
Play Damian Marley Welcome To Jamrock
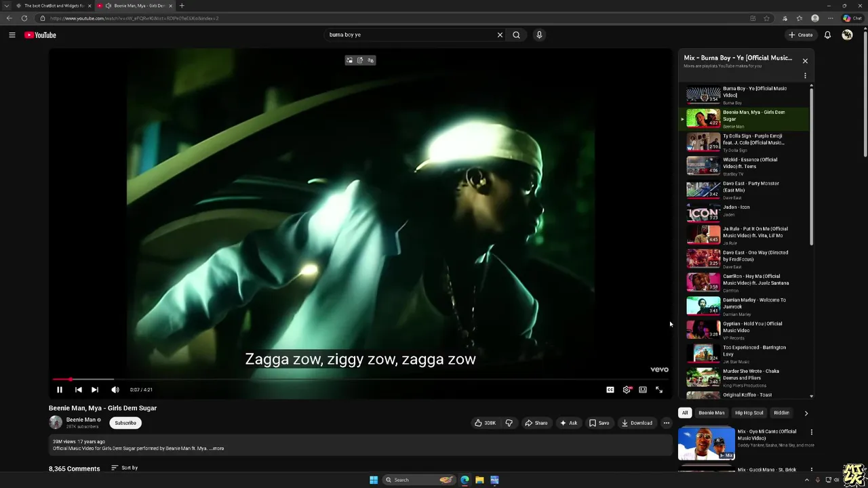click(x=744, y=306)
